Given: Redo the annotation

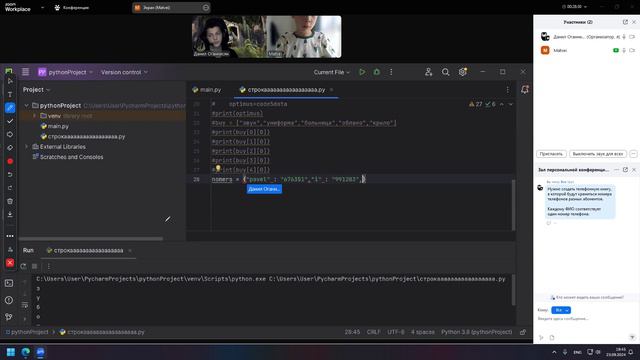Looking at the screenshot, I should 10,188.
